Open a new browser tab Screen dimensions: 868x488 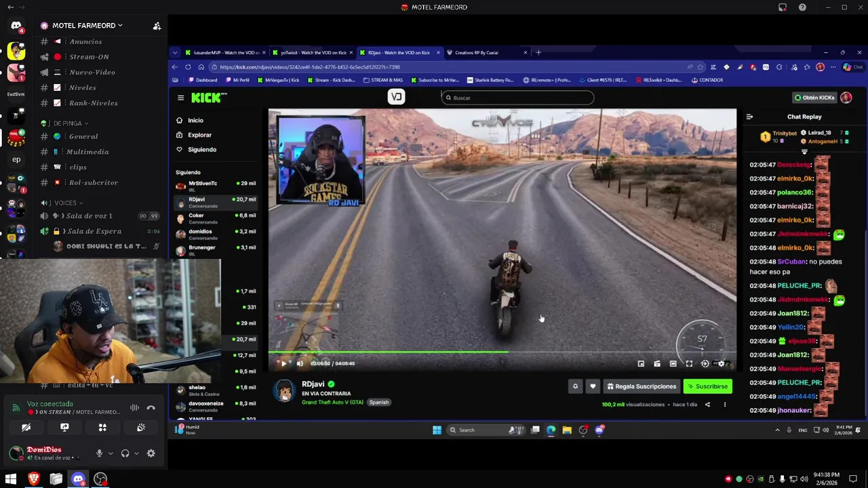point(538,52)
